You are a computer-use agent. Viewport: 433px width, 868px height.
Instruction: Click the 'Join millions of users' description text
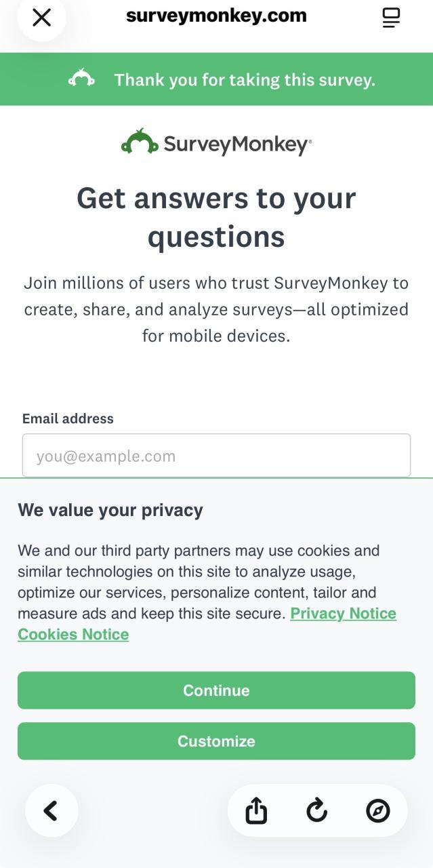[x=216, y=309]
